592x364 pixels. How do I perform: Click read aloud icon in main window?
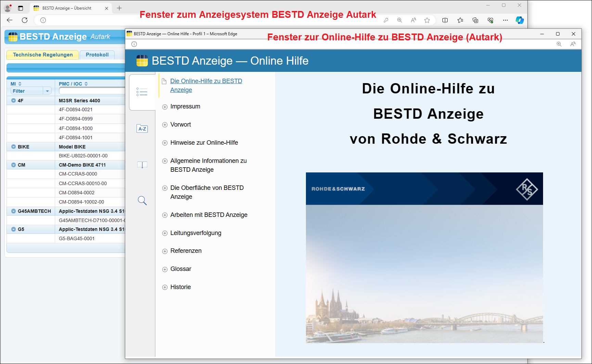413,20
